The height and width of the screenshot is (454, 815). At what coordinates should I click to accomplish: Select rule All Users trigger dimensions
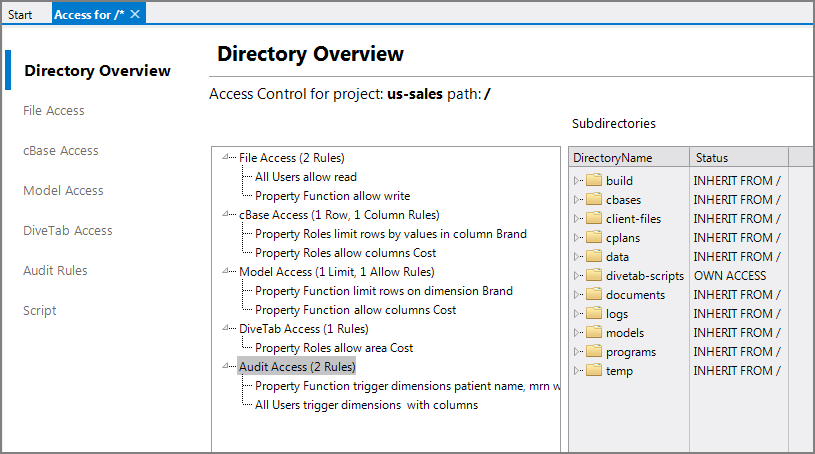tap(366, 405)
